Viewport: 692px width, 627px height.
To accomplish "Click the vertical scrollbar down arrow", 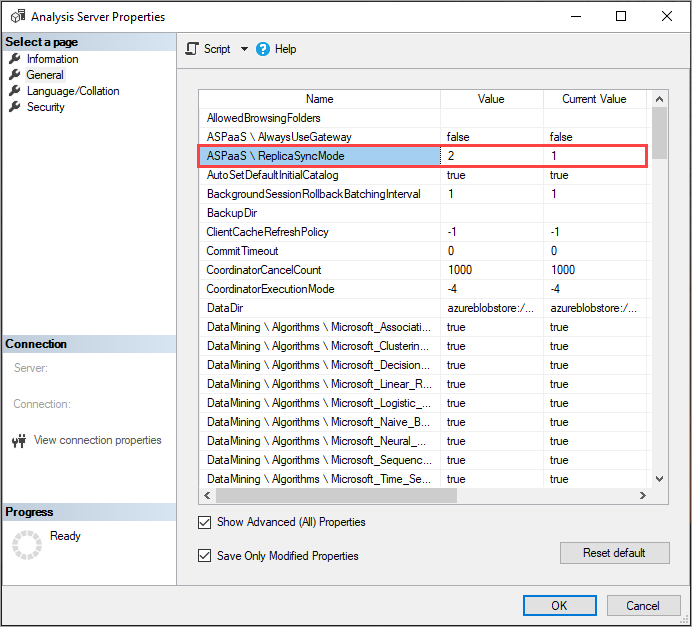I will (659, 479).
